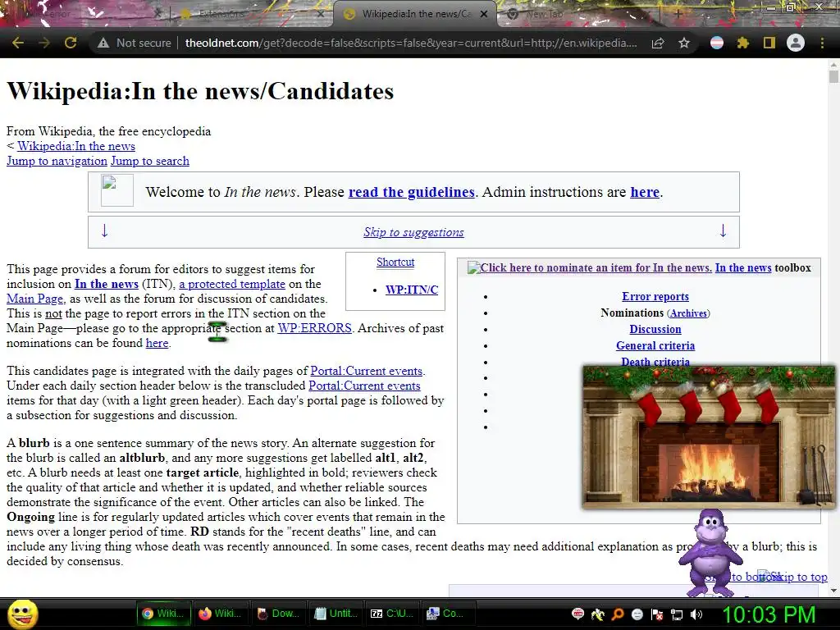Open the Co... taskbar window
Viewport: 840px width, 630px height.
click(450, 614)
